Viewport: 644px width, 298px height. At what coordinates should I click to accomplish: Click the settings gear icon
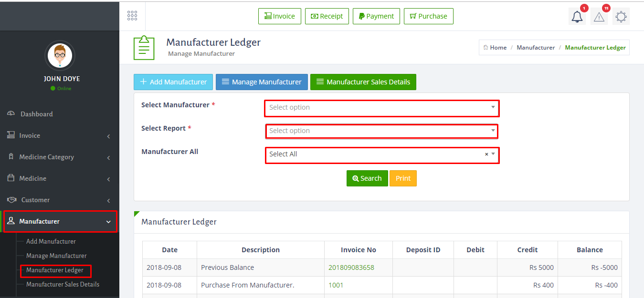[621, 17]
